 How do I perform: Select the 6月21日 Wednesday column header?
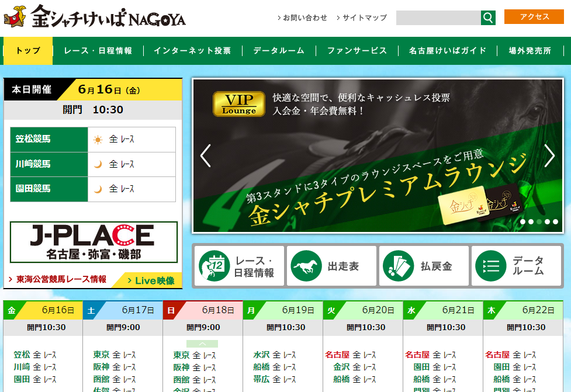tap(444, 310)
